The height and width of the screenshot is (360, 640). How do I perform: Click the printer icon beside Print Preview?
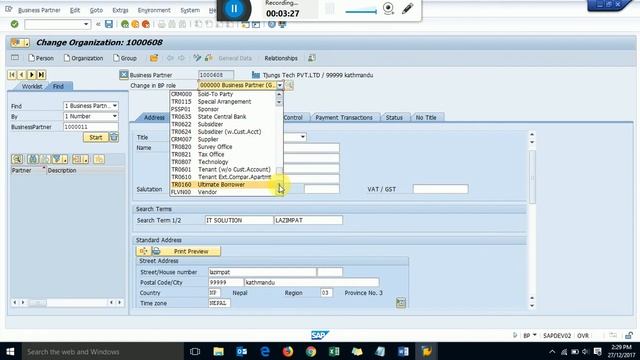(156, 251)
